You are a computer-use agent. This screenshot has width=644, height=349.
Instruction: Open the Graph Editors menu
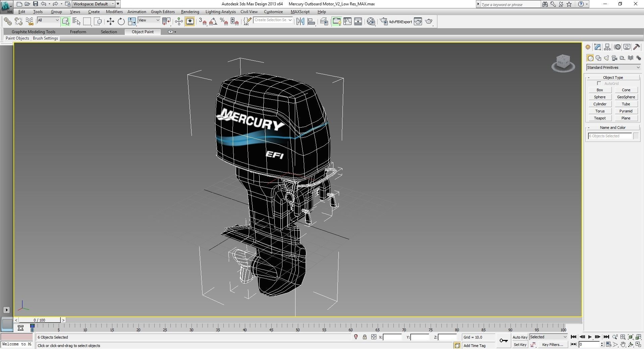click(163, 12)
